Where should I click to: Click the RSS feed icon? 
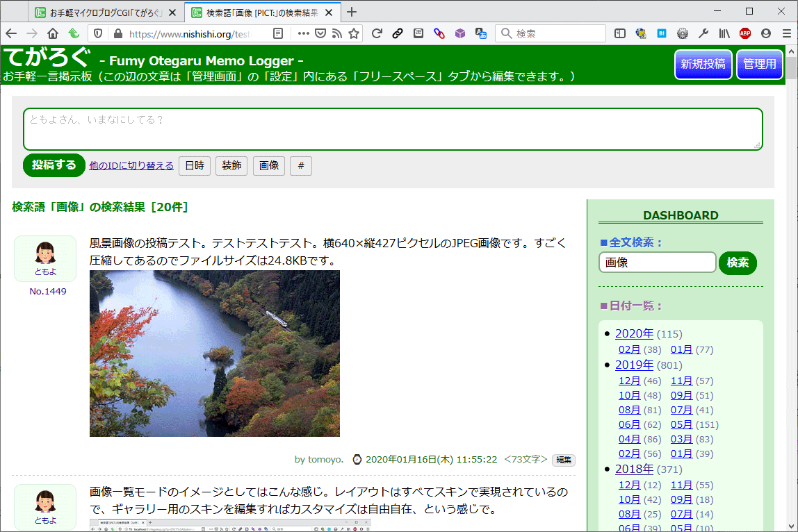[337, 33]
